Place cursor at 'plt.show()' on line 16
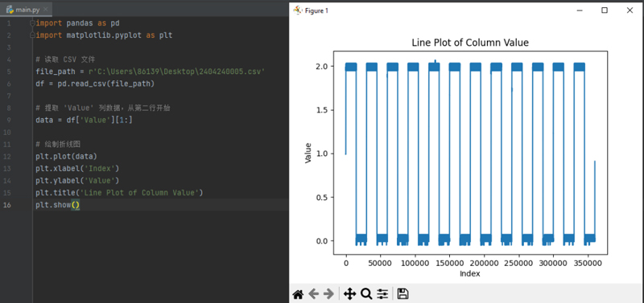 (57, 205)
